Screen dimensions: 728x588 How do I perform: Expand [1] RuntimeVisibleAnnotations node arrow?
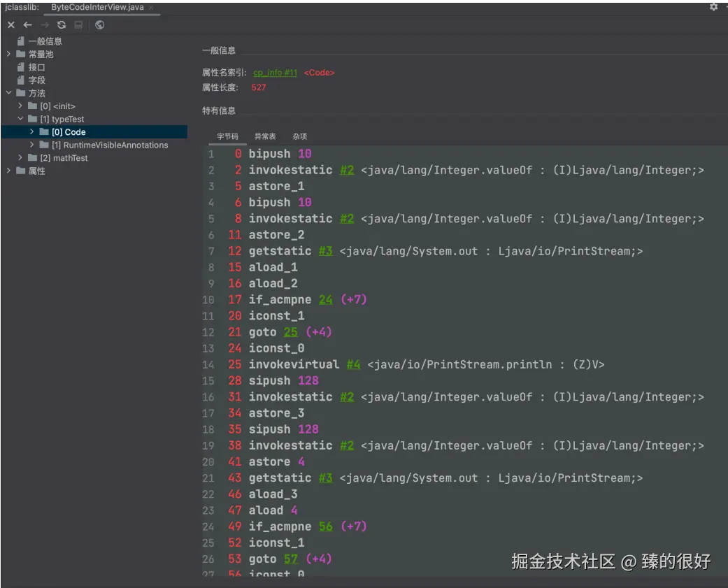tap(31, 145)
